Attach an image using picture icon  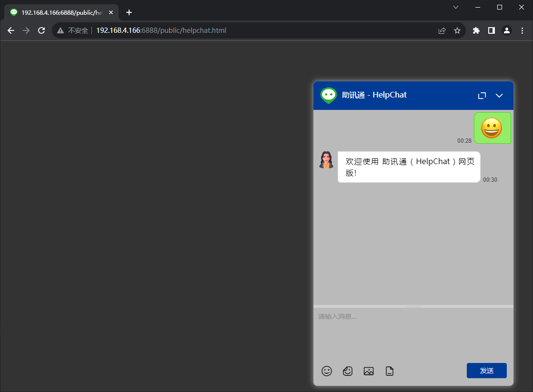point(369,371)
